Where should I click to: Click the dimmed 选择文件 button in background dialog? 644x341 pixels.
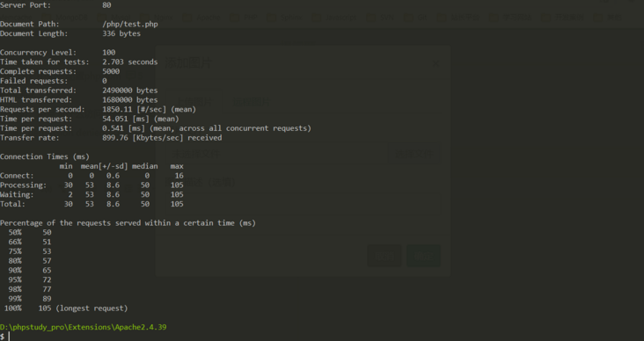(x=414, y=154)
